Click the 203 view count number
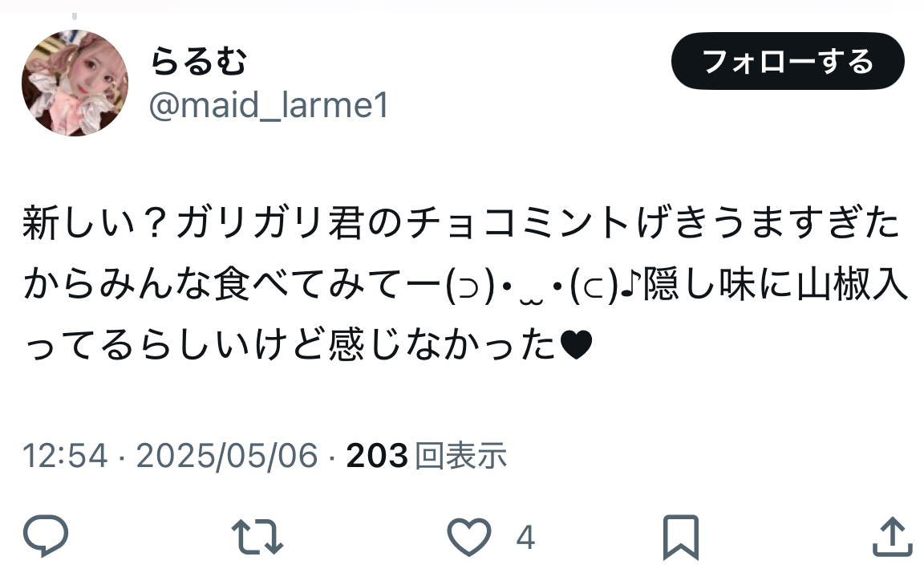Screen dimensions: 924x585 point(377,456)
